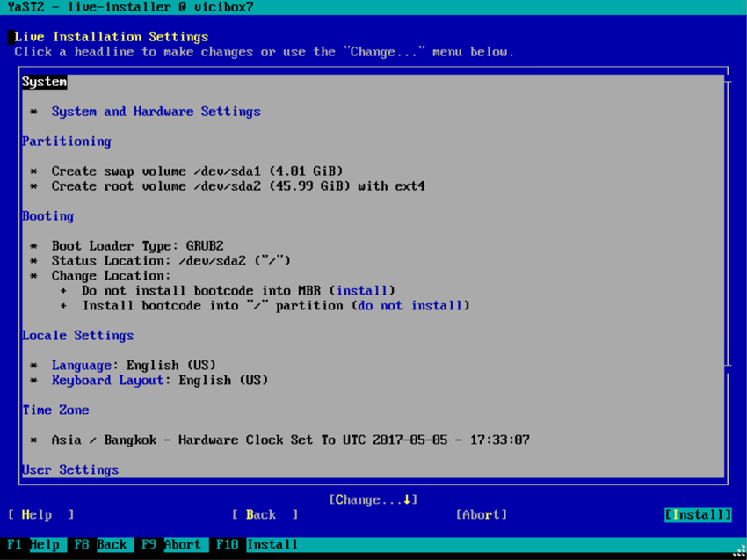This screenshot has width=747, height=560.
Task: Expand the Partitioning section headline
Action: point(66,141)
